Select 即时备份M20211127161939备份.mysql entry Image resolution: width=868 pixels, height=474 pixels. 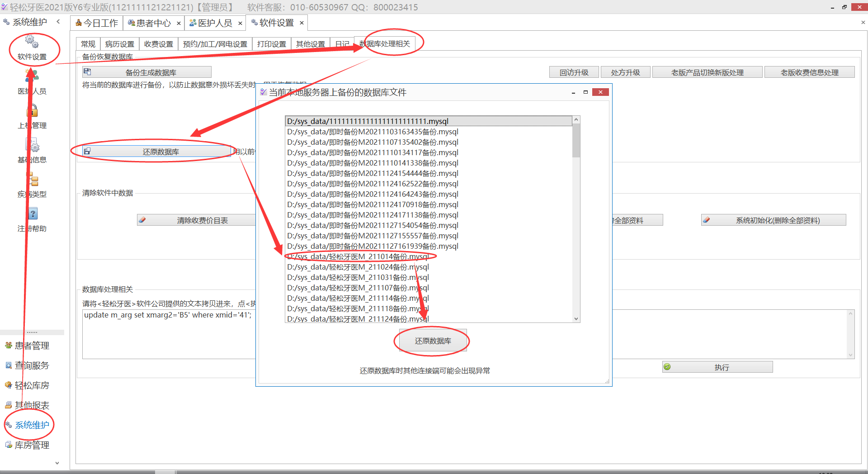pos(429,246)
